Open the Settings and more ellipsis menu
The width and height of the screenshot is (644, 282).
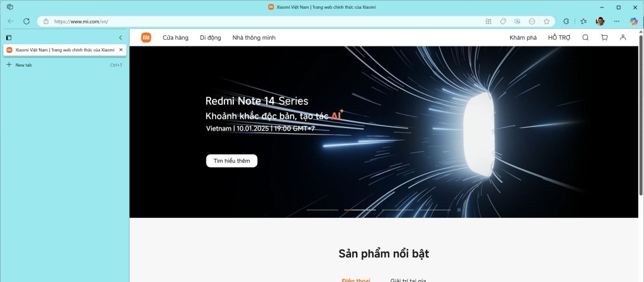point(616,21)
